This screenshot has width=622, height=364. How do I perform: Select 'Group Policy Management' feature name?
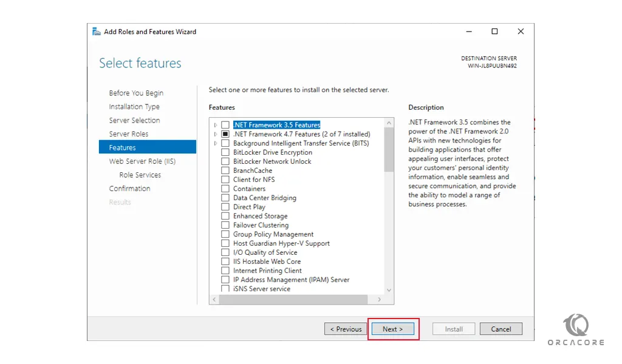pyautogui.click(x=273, y=234)
